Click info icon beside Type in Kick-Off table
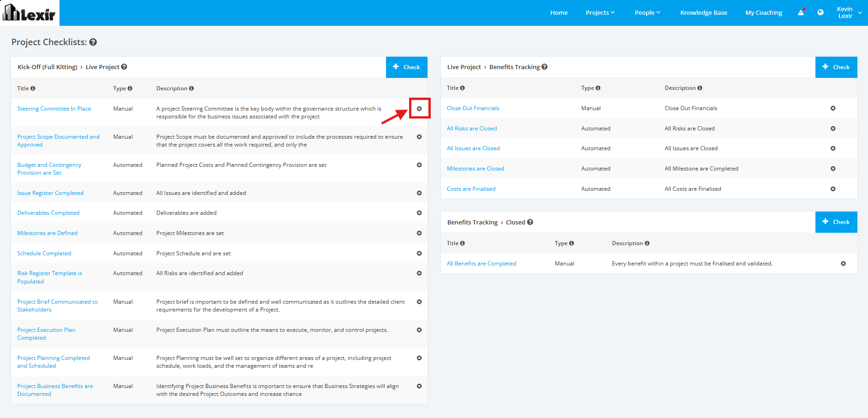868x418 pixels. [x=130, y=88]
